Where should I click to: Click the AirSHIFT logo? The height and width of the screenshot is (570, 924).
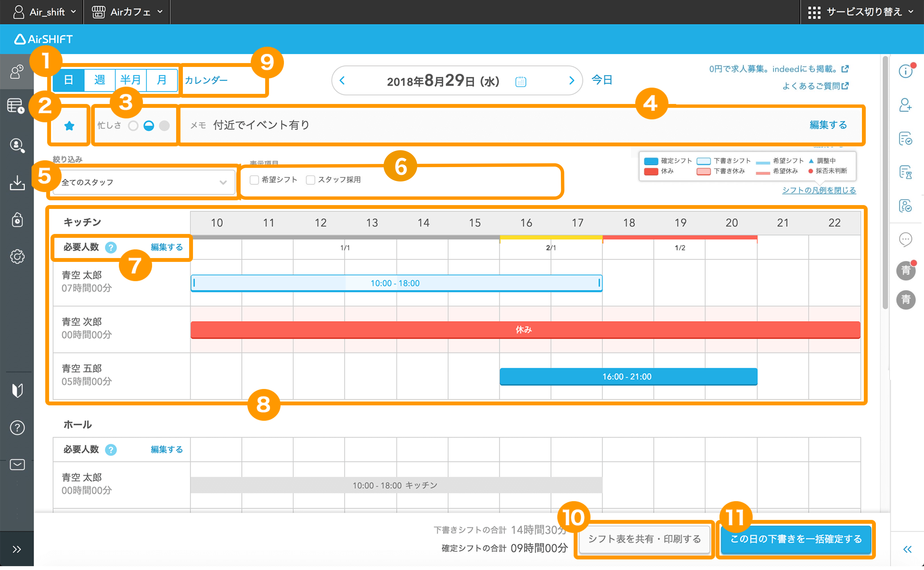(x=43, y=39)
